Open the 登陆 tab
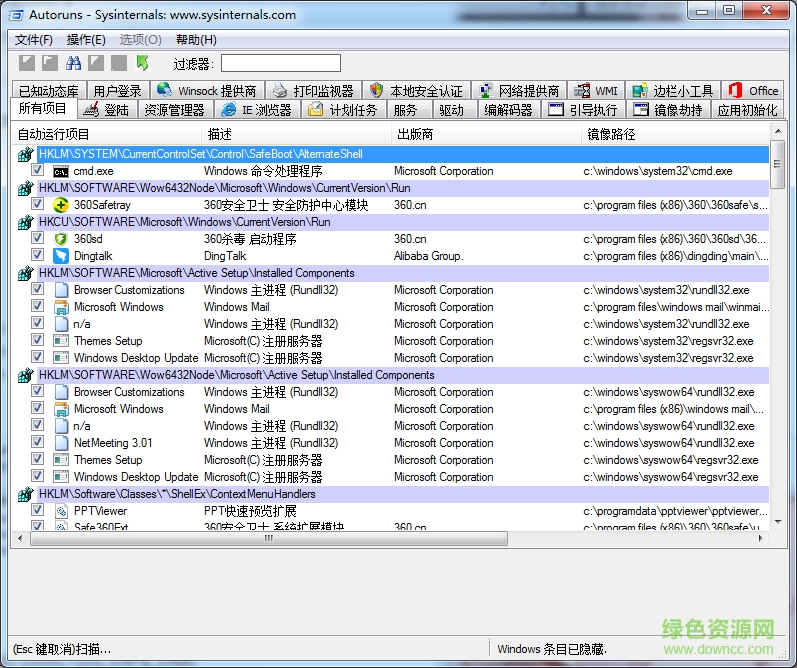The image size is (797, 668). coord(107,109)
